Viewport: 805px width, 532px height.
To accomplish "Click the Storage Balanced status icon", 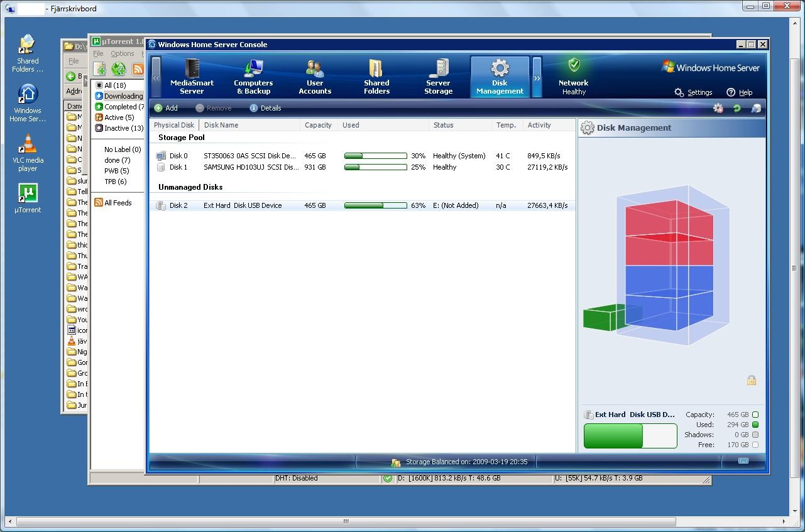I will pos(396,462).
